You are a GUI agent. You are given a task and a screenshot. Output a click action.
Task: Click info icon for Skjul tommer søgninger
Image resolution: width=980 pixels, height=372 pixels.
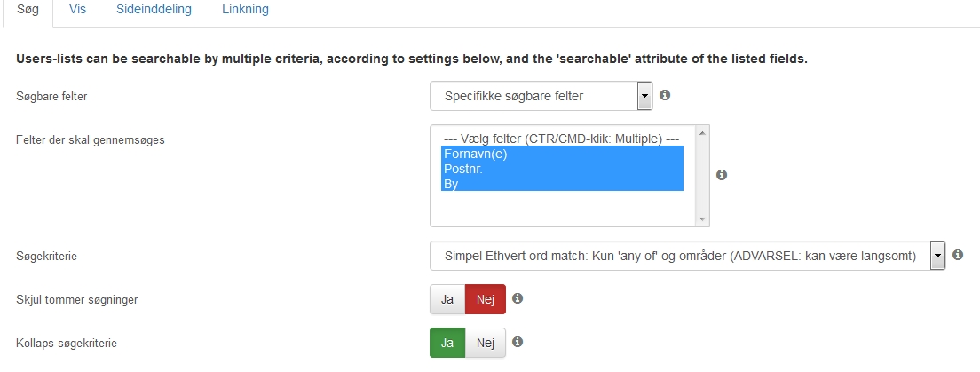tap(518, 299)
